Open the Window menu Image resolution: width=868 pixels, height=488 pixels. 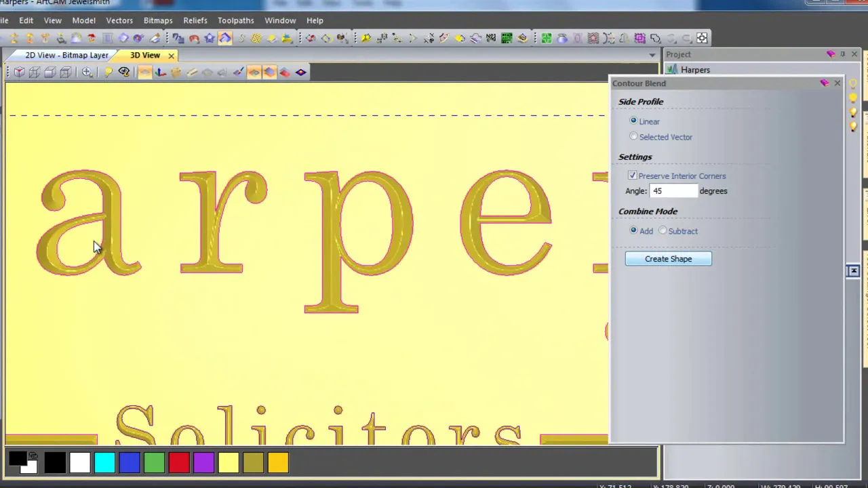click(280, 20)
